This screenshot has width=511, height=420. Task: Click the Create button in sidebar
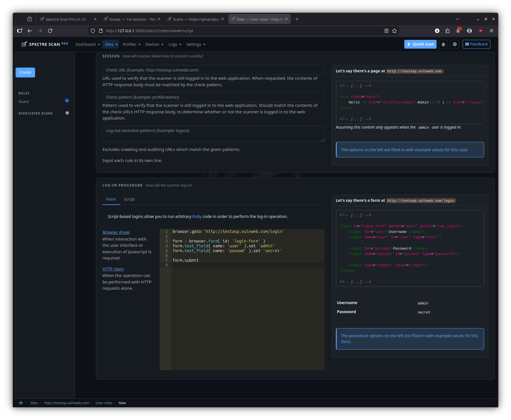(x=25, y=72)
